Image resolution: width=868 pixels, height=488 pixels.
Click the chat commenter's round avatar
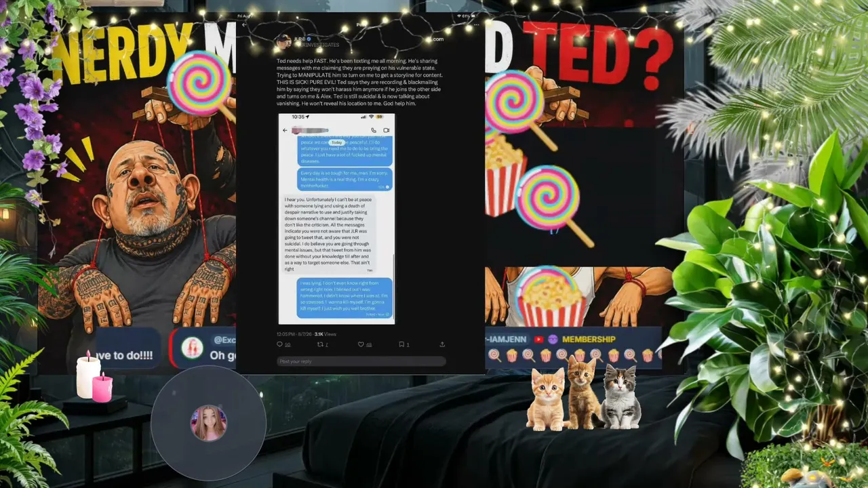click(192, 348)
